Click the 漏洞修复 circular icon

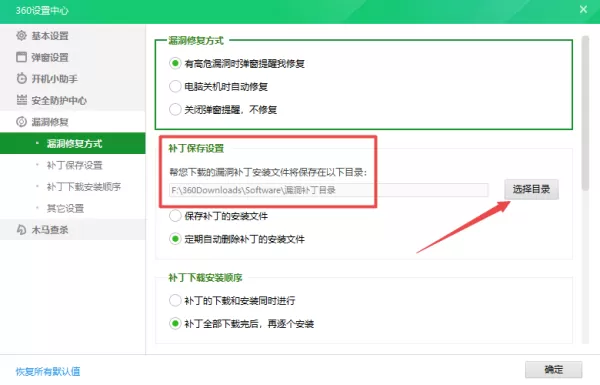(x=21, y=122)
